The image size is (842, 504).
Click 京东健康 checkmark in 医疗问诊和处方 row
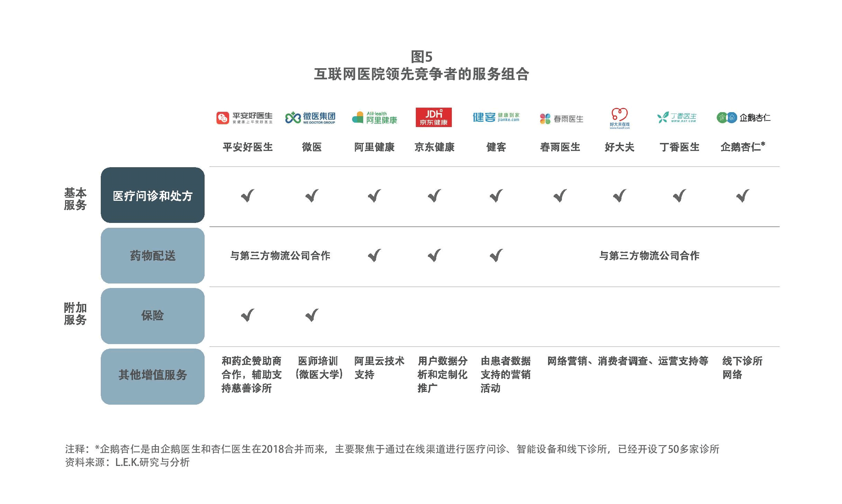[x=434, y=196]
